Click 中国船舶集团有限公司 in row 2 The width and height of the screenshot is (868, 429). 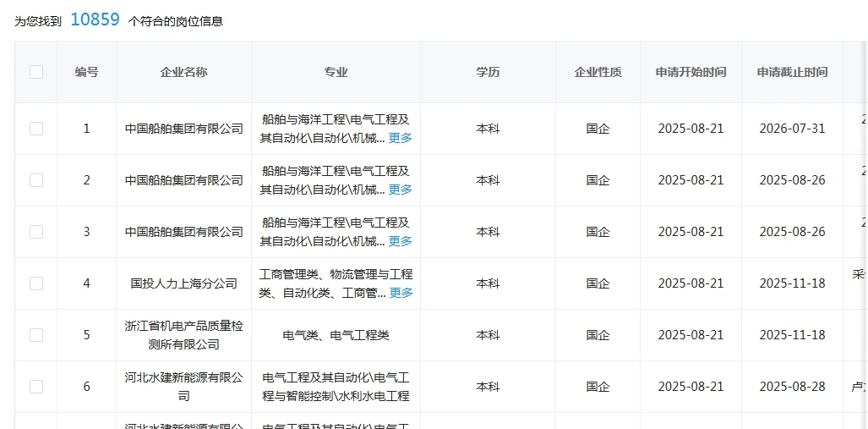183,180
